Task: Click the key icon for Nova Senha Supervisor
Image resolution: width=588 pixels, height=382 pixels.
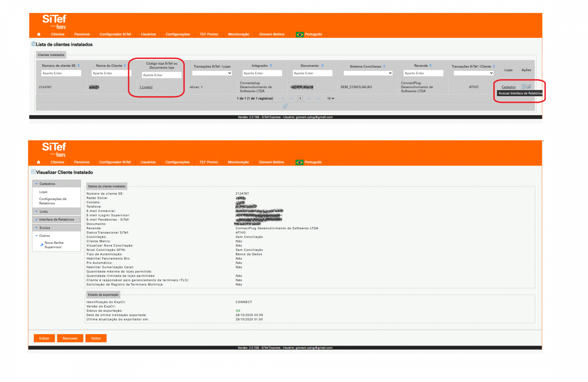Action: (x=42, y=245)
